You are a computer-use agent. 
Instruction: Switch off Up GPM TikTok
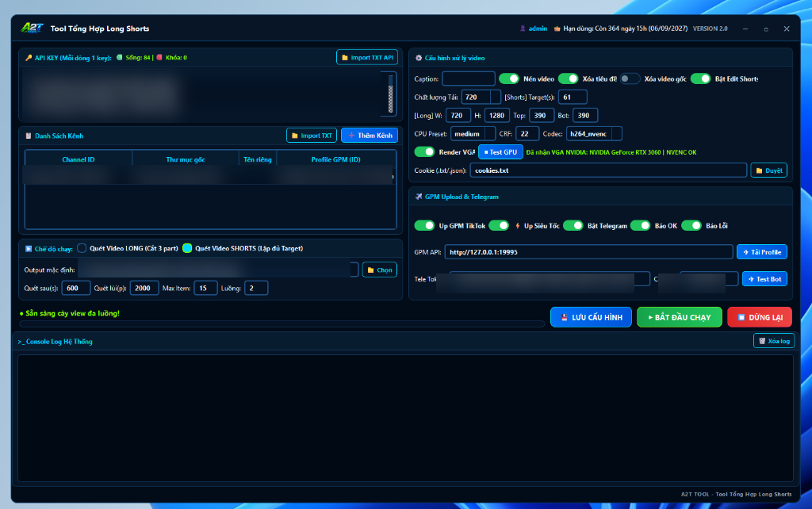(x=424, y=225)
